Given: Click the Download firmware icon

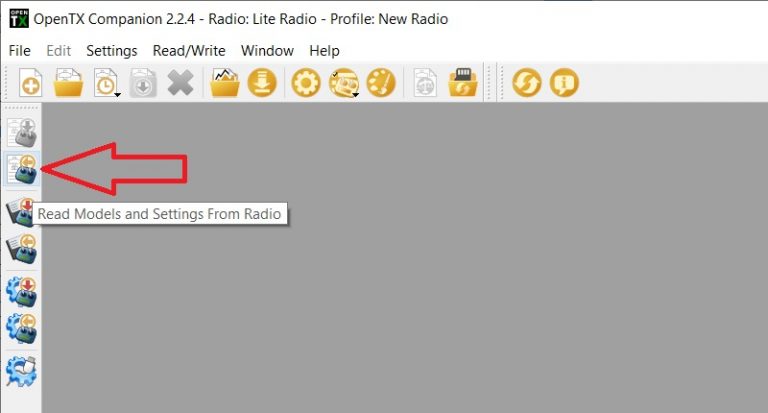Looking at the screenshot, I should (x=262, y=83).
